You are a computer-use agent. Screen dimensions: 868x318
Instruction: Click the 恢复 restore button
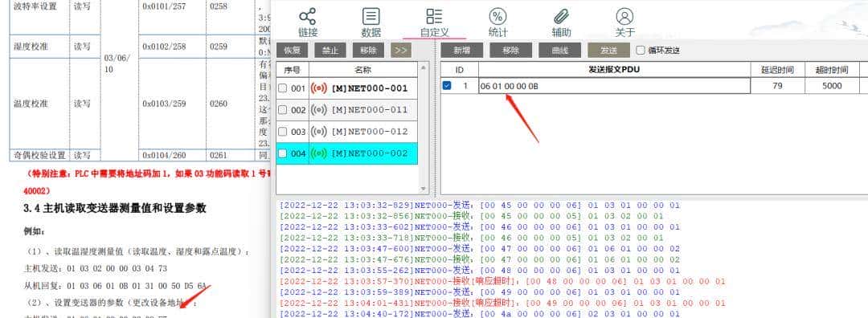coord(292,51)
